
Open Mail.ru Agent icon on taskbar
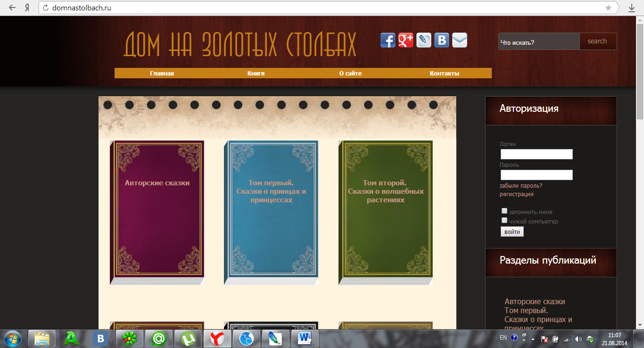(x=159, y=339)
